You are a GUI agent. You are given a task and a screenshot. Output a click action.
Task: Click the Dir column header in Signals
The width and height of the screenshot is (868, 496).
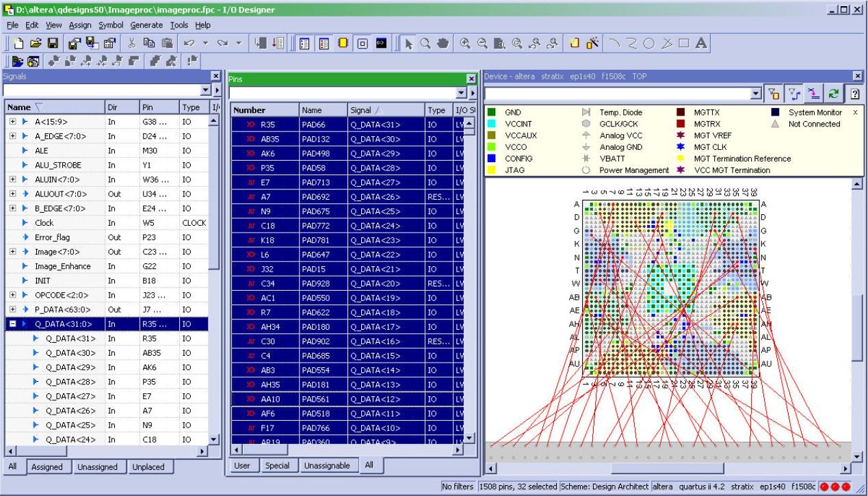(121, 107)
